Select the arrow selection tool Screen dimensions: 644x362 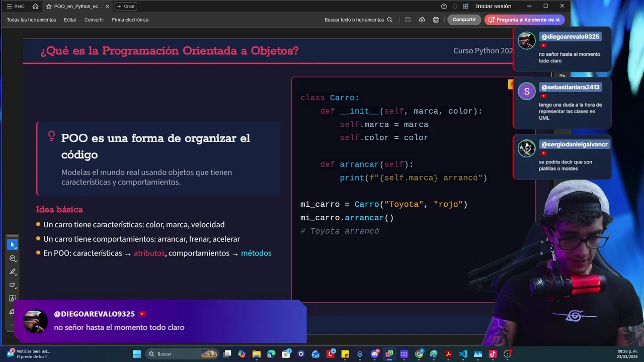[13, 244]
